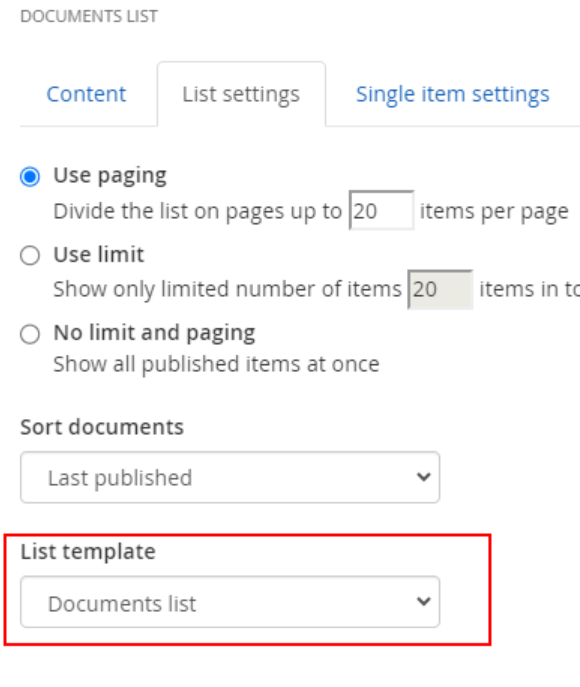
Task: Click the 'No limit and paging' label
Action: [x=154, y=333]
